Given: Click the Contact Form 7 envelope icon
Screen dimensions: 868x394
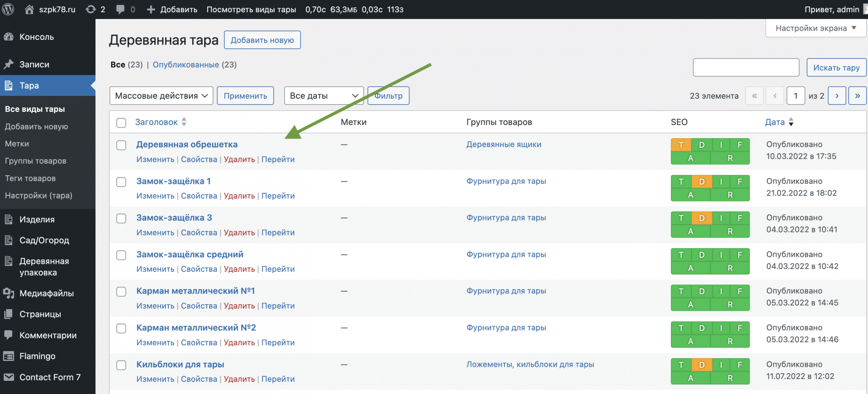Looking at the screenshot, I should pos(9,377).
